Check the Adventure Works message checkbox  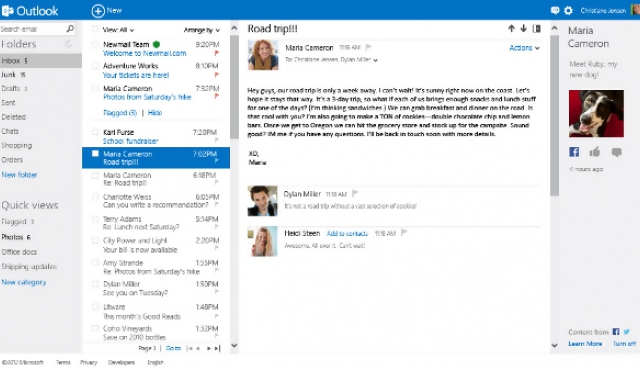coord(95,66)
